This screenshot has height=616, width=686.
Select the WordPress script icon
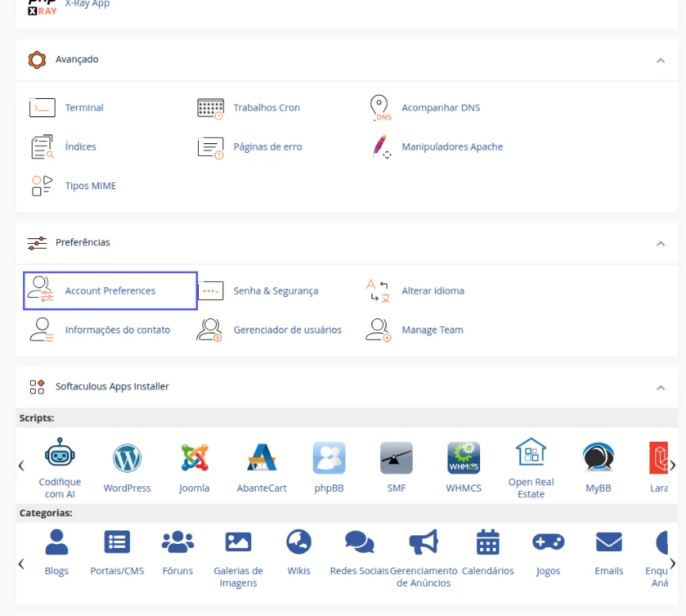(128, 458)
